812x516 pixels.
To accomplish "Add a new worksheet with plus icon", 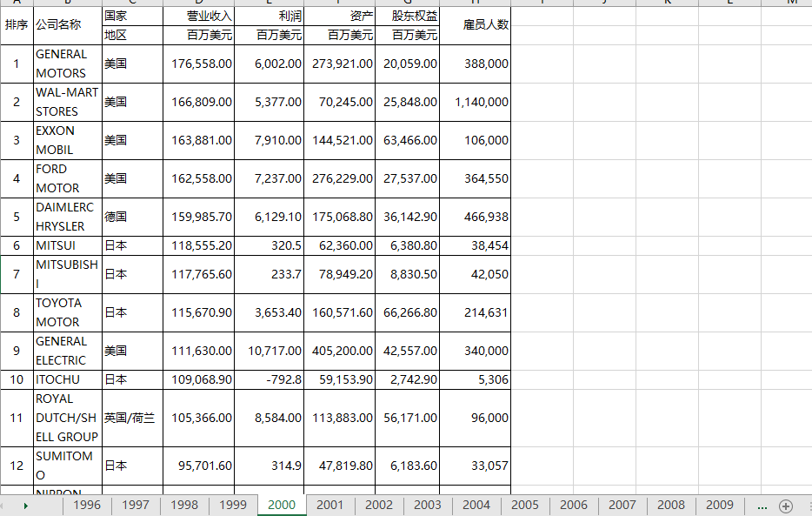I will [786, 506].
